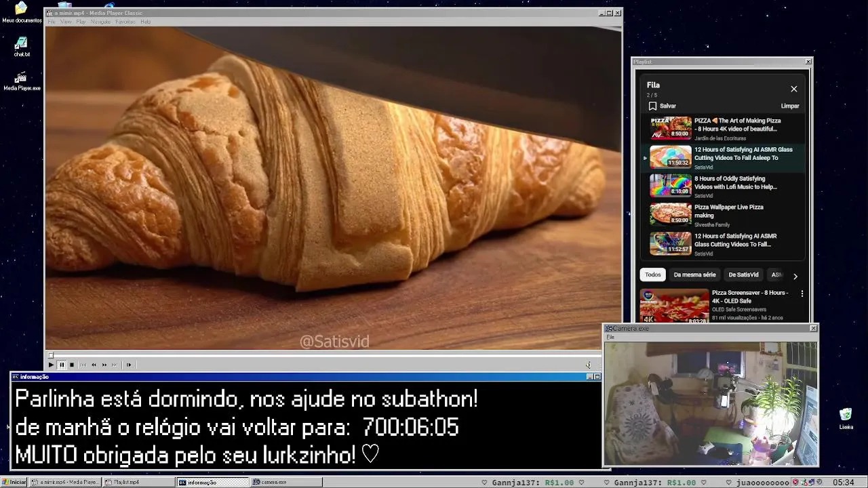
Task: Open the Play menu in Media Player Classic
Action: (x=81, y=22)
